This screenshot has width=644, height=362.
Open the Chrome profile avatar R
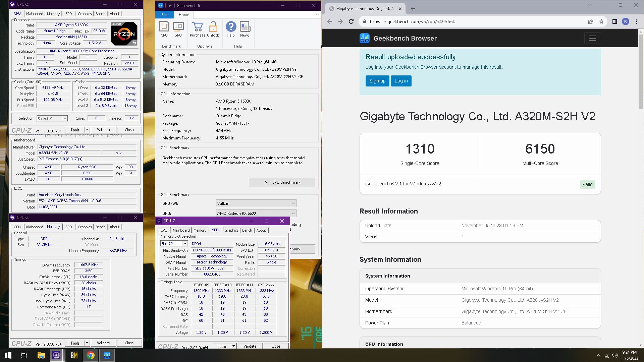(625, 21)
